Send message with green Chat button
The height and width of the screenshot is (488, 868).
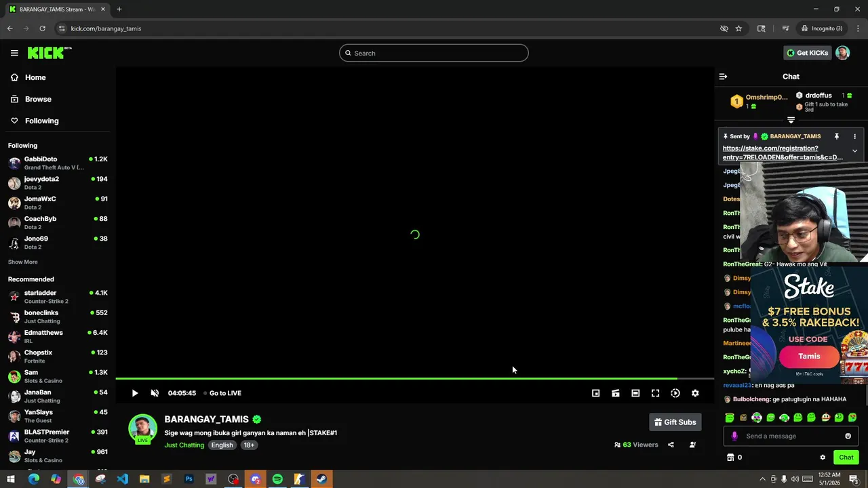(x=846, y=457)
